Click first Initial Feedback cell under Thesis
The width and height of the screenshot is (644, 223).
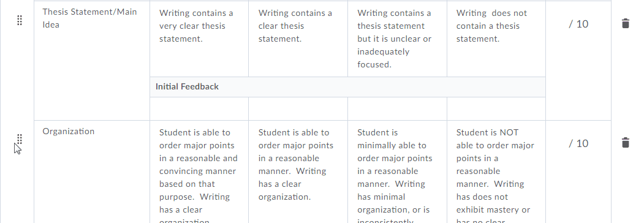pyautogui.click(x=199, y=109)
